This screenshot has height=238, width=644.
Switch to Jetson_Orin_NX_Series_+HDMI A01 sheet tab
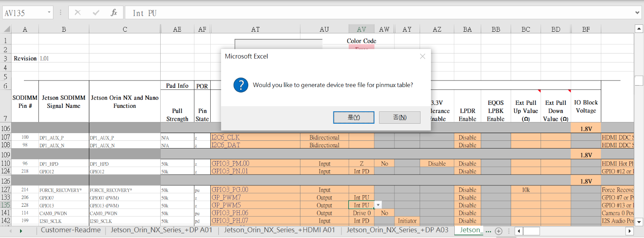pyautogui.click(x=279, y=230)
